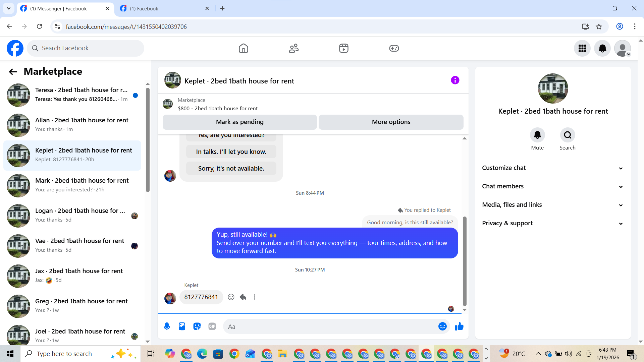Expand Media, files and links section

(553, 205)
